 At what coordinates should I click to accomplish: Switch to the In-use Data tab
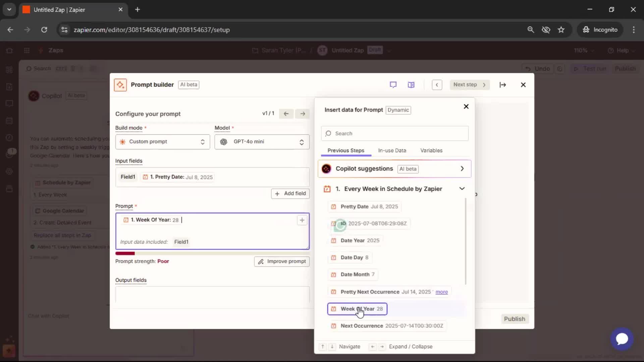(x=392, y=150)
